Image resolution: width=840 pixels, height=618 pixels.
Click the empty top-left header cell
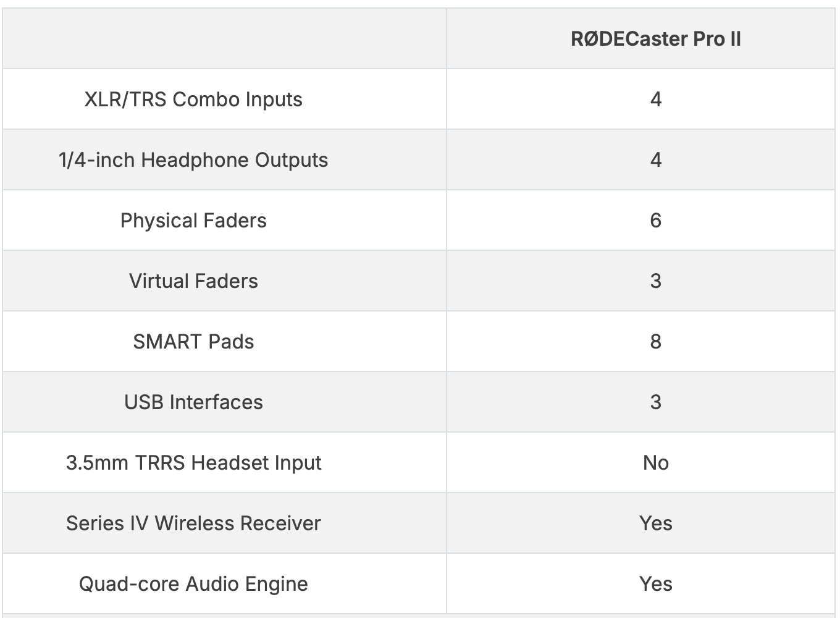tap(224, 38)
